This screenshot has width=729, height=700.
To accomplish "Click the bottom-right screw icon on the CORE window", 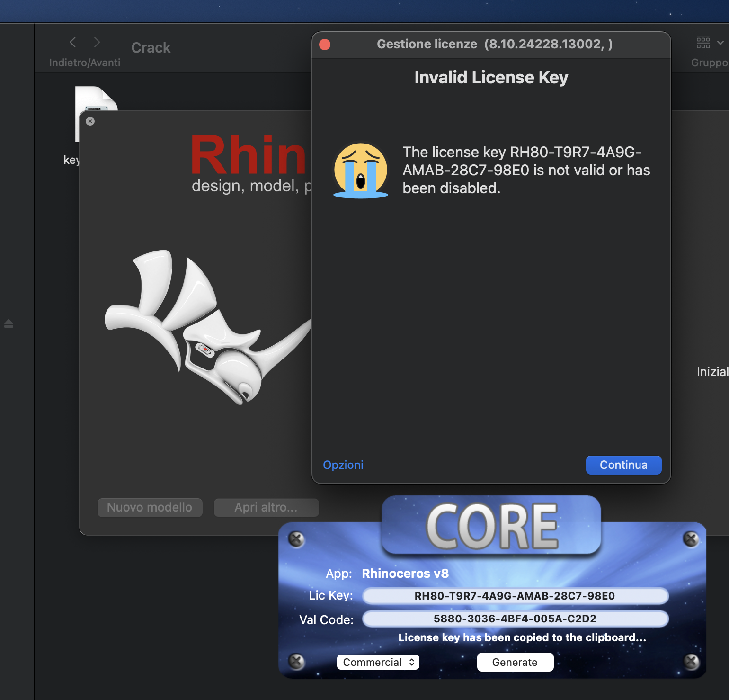I will click(x=692, y=661).
